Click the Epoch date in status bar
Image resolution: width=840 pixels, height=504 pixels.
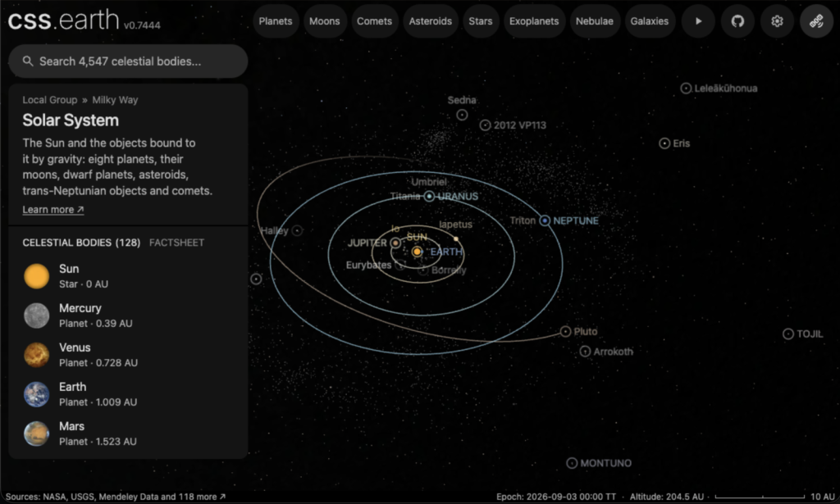tap(556, 497)
